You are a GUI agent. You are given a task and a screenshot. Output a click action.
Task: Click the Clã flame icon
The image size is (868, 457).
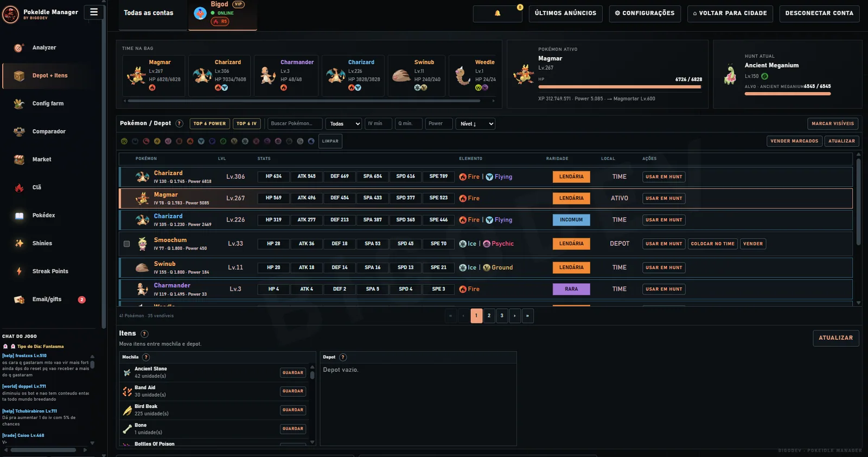pyautogui.click(x=19, y=188)
